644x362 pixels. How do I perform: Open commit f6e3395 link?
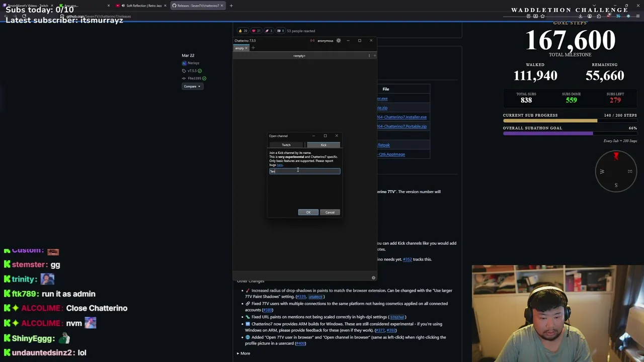click(x=194, y=78)
